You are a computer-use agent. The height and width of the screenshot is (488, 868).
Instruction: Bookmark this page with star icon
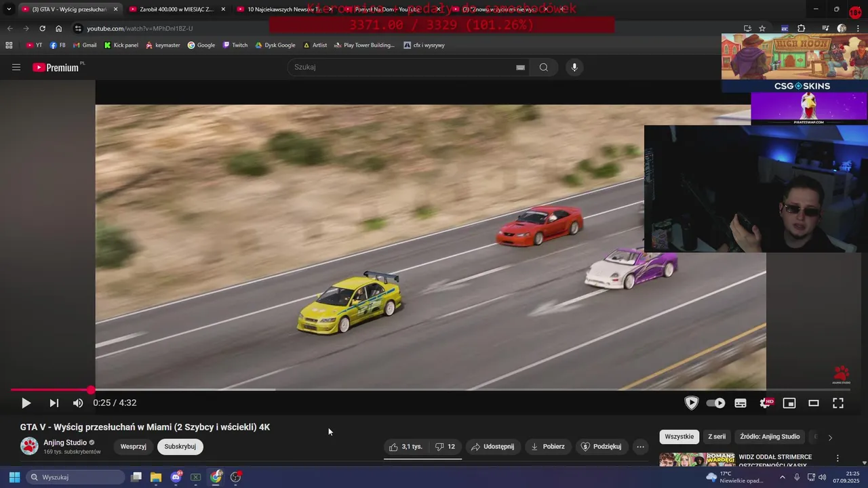[762, 28]
